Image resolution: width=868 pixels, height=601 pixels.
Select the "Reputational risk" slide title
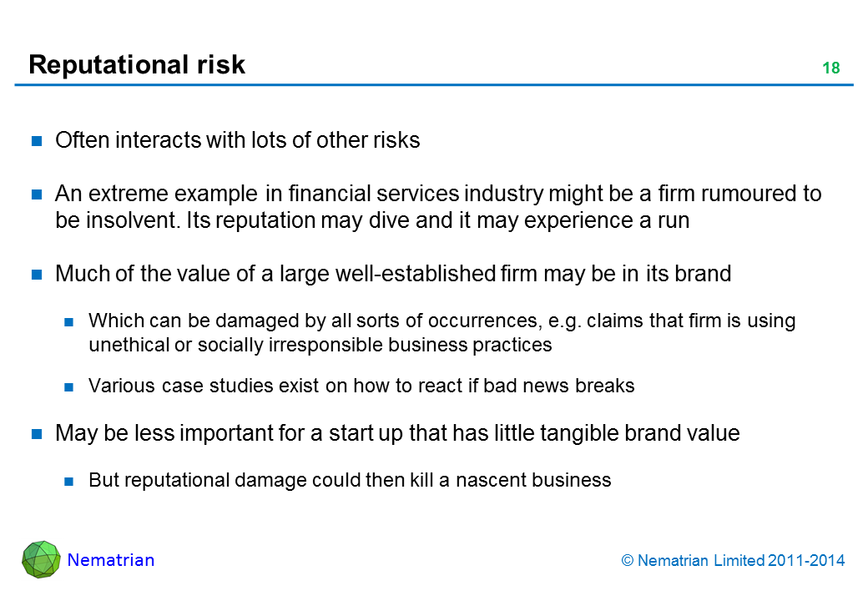coord(137,65)
